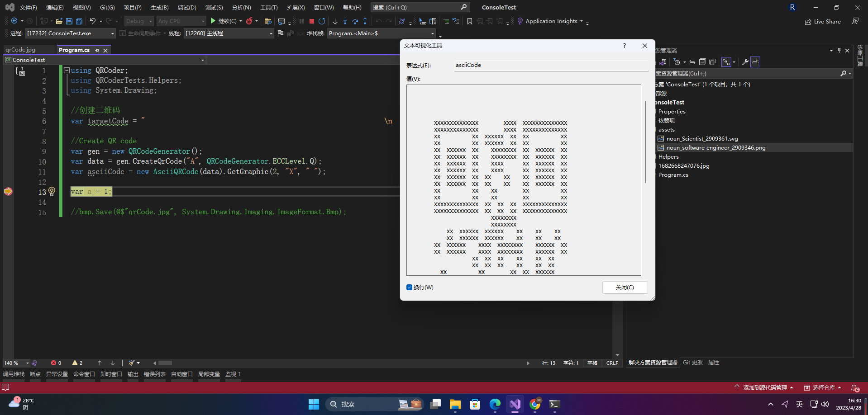Toggle the breakpoint marker on line 13

(8, 192)
